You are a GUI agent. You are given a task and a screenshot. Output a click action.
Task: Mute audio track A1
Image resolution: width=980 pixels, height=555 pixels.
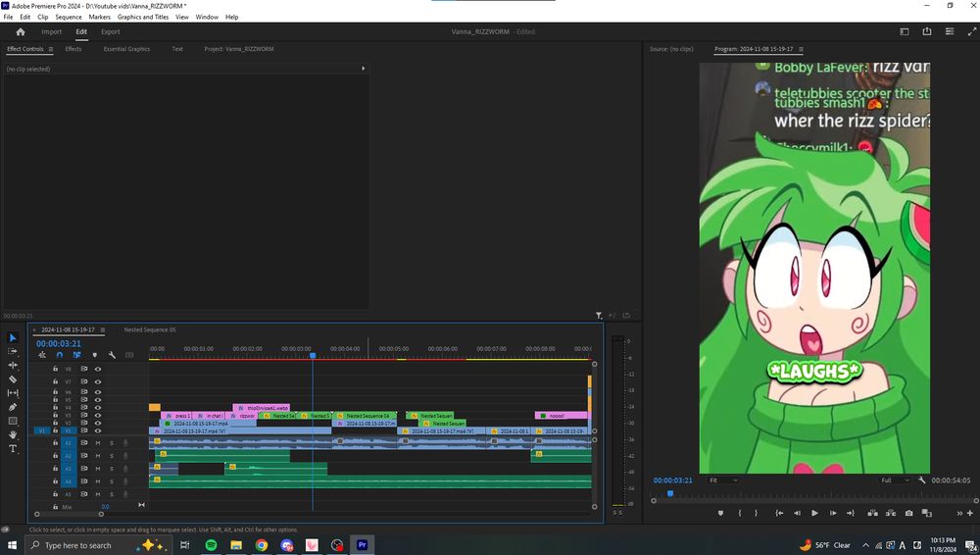[x=97, y=443]
